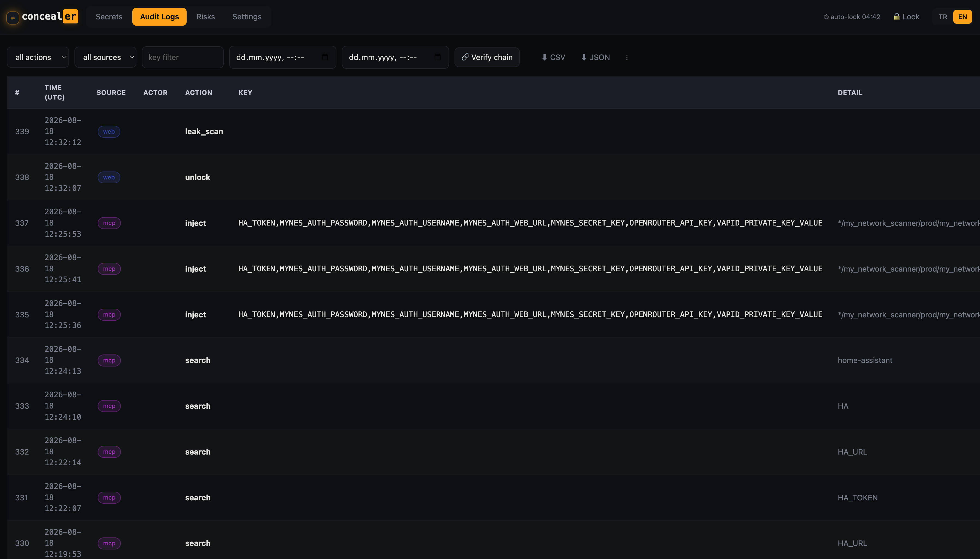980x559 pixels.
Task: Click the auto-lock timer indicator
Action: pos(852,17)
